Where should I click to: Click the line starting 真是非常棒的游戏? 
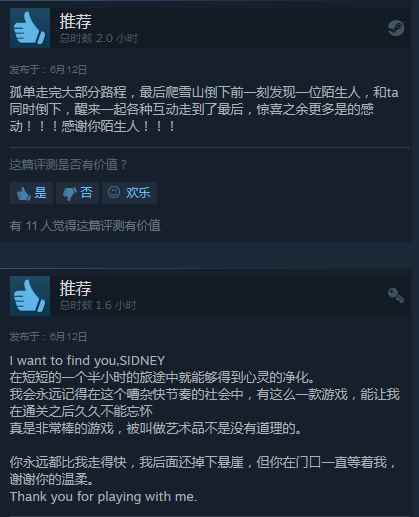155,428
